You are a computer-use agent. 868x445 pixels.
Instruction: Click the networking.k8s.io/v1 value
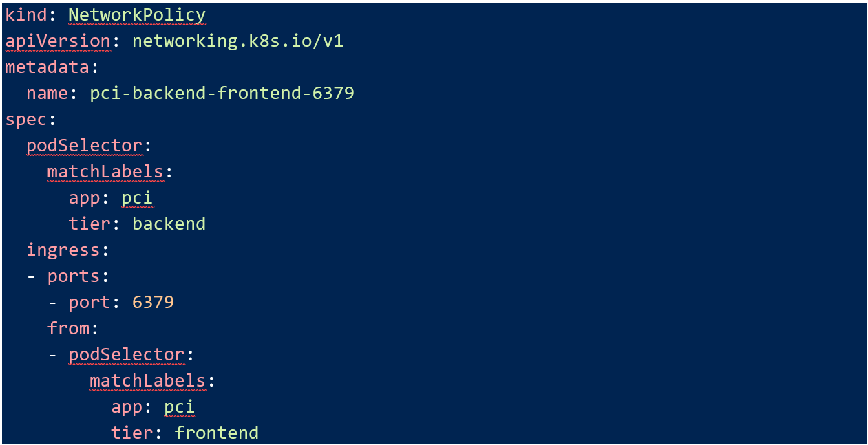[x=237, y=41]
